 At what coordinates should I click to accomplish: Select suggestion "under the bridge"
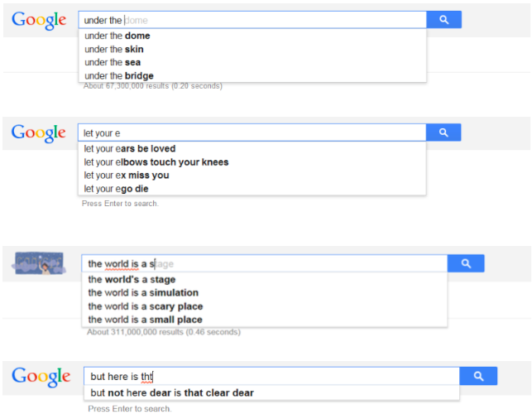coord(119,76)
